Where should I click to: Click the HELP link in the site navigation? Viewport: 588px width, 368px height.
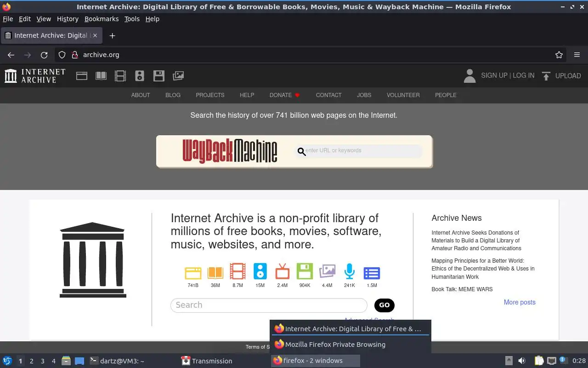click(247, 95)
